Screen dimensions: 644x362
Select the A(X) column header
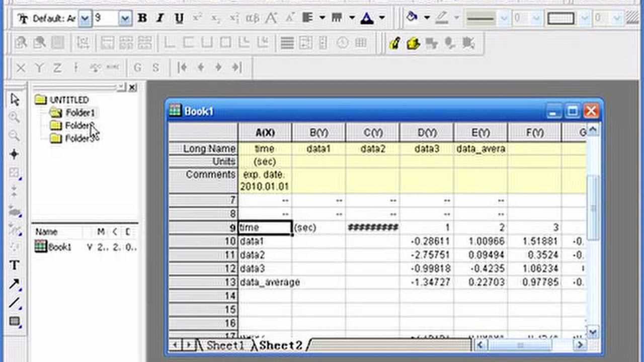click(x=265, y=133)
